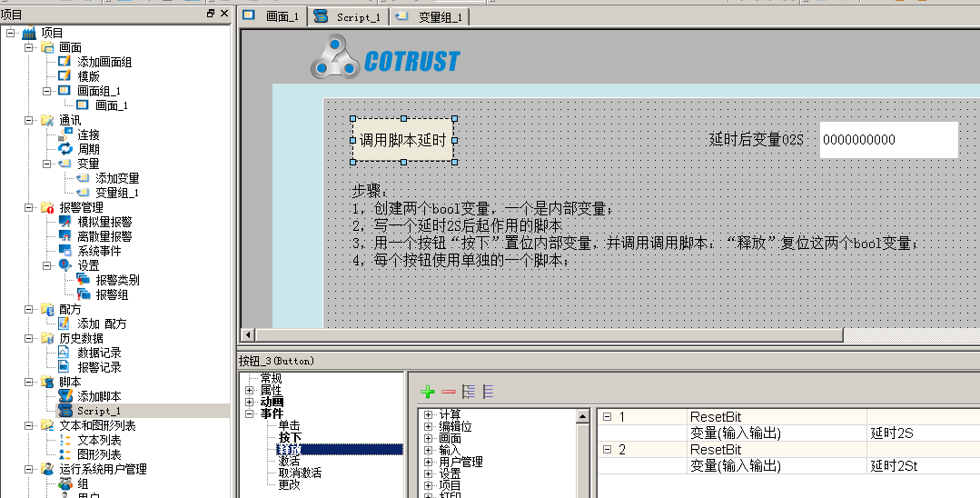Collapse the 画面组_1 node
Screen dimensions: 980x498
[x=47, y=91]
